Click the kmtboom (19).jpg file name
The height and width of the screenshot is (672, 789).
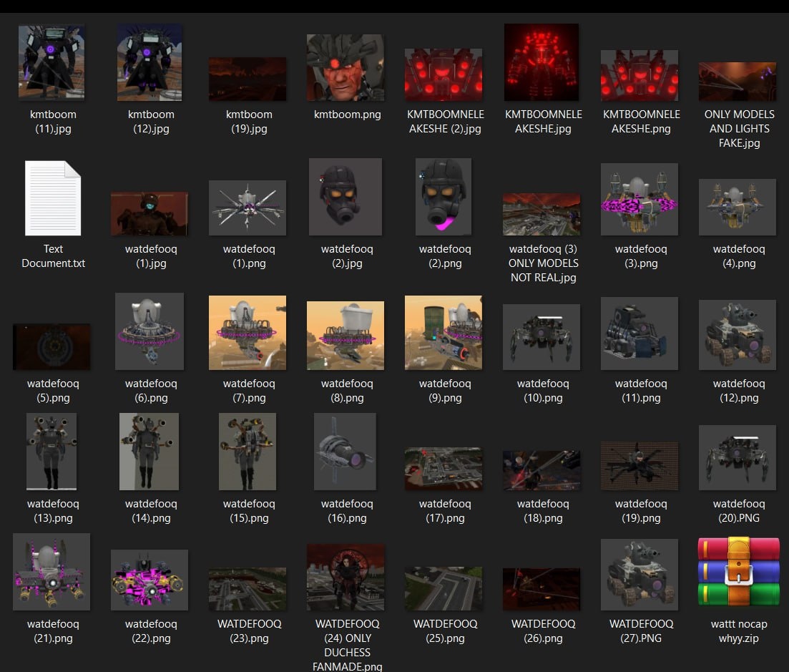tap(249, 122)
